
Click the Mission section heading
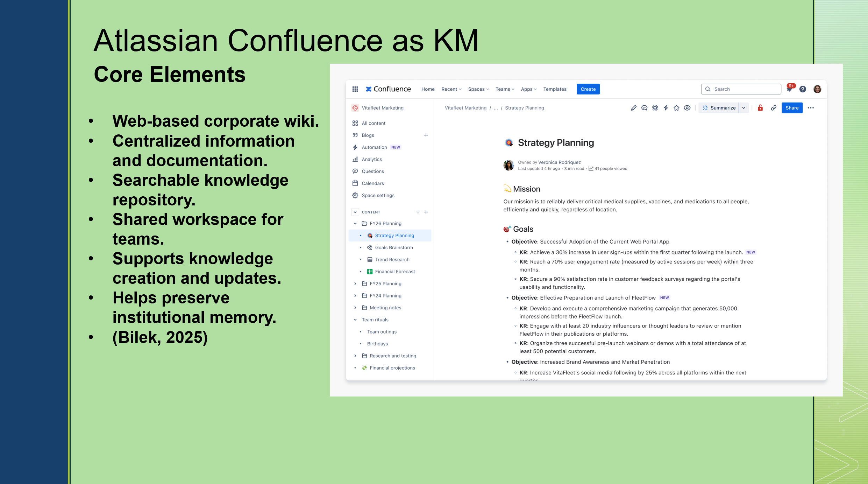526,189
